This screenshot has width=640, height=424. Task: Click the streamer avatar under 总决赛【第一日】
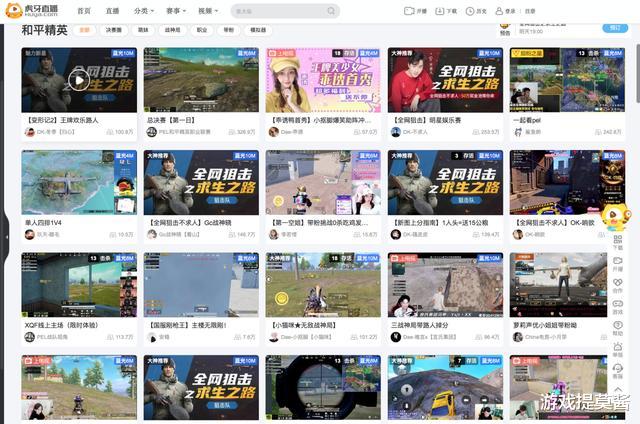coord(151,132)
